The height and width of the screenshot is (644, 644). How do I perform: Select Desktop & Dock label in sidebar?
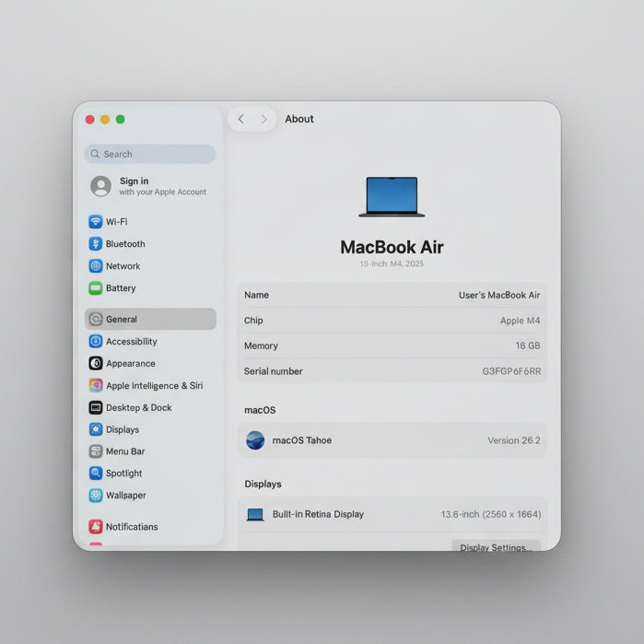(x=139, y=408)
